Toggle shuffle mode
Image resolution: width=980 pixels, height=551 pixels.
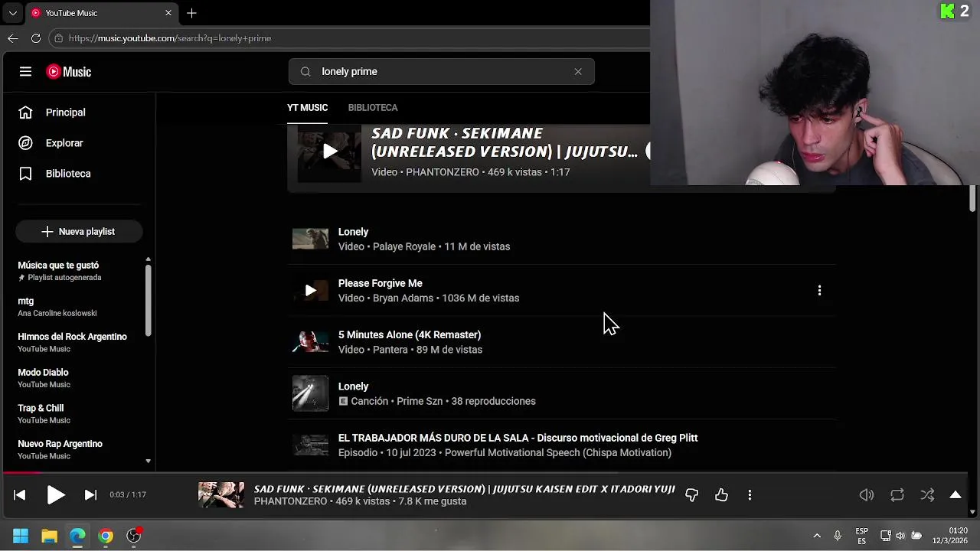[x=927, y=495]
